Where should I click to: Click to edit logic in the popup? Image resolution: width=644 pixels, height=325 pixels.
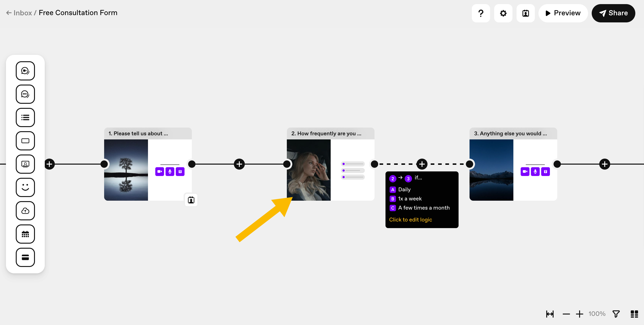coord(411,219)
